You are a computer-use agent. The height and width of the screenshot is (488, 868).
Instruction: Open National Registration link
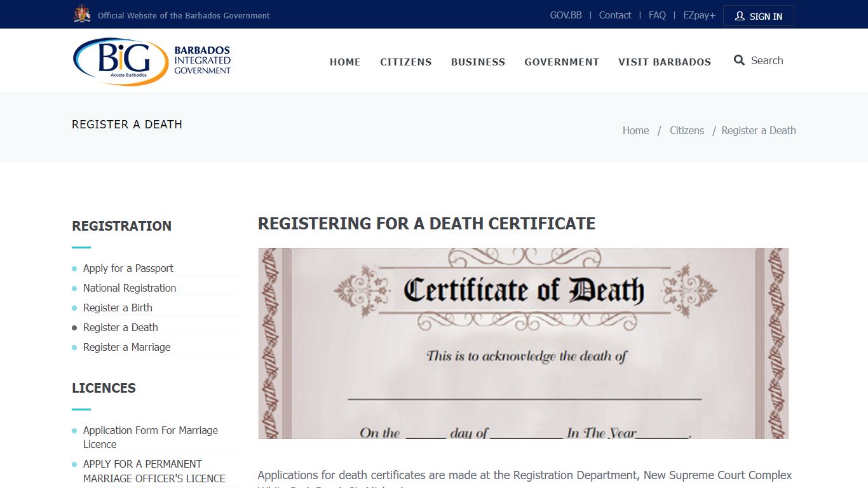130,288
